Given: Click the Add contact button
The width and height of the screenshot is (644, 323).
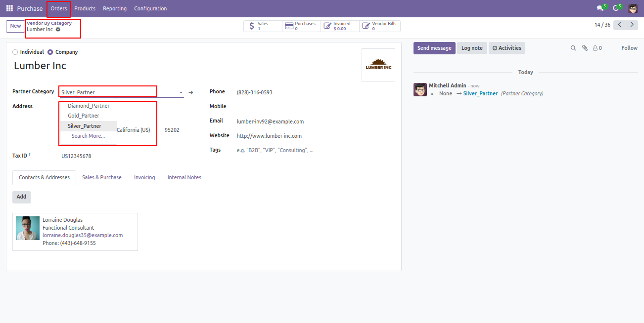Looking at the screenshot, I should pyautogui.click(x=21, y=197).
